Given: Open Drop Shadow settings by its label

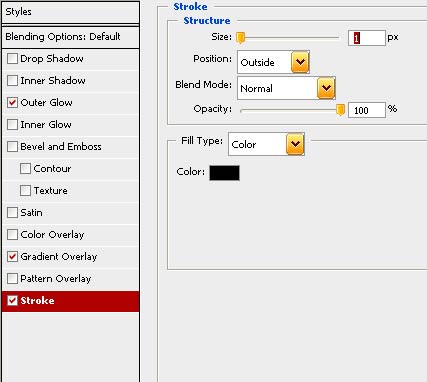Looking at the screenshot, I should pos(52,59).
